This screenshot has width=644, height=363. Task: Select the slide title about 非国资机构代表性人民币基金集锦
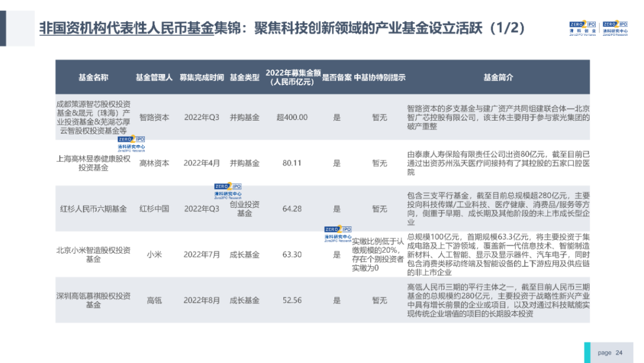(x=281, y=28)
